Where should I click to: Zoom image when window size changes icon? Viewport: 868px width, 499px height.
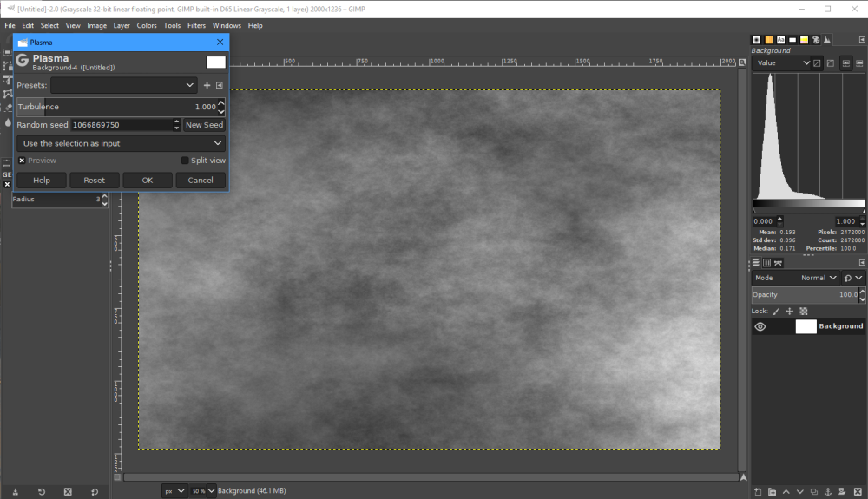point(742,62)
